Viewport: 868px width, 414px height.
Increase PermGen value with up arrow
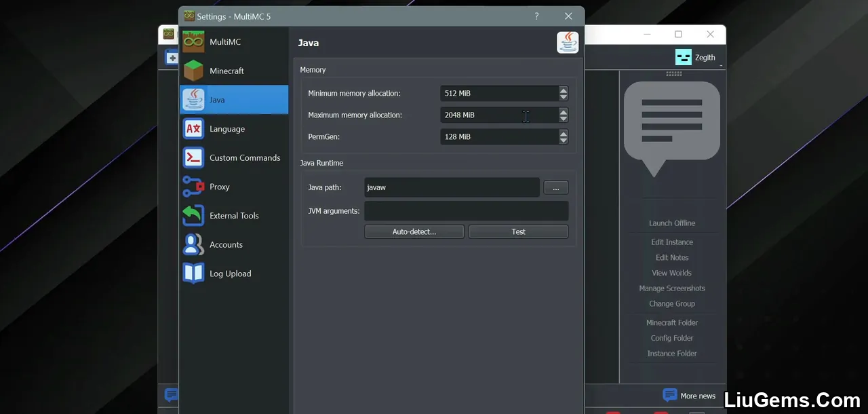564,133
